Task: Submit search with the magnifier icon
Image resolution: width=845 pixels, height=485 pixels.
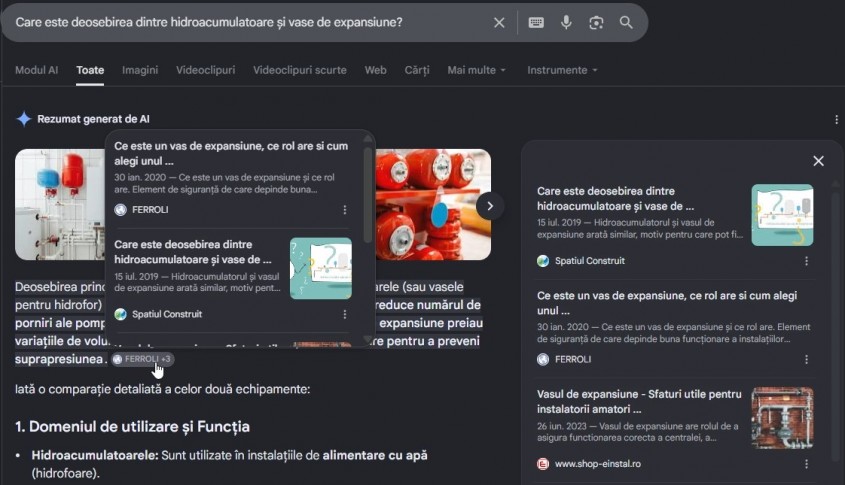Action: (626, 23)
